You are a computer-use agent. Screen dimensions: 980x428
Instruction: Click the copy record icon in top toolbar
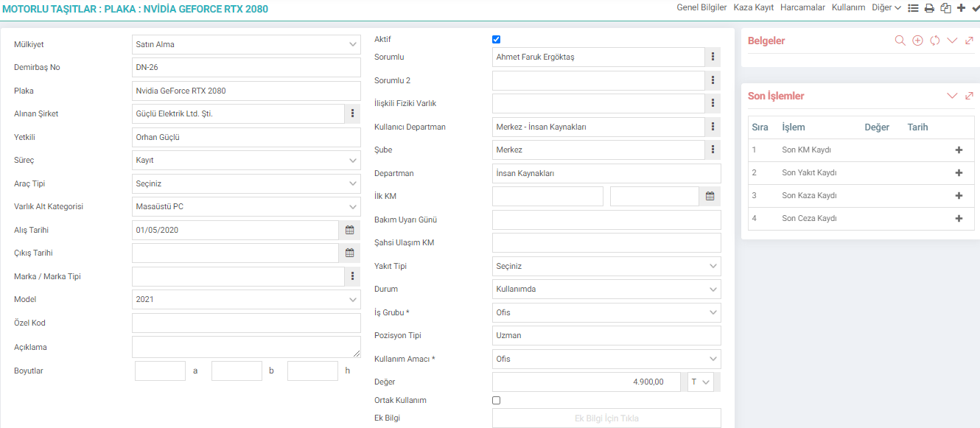pos(945,8)
